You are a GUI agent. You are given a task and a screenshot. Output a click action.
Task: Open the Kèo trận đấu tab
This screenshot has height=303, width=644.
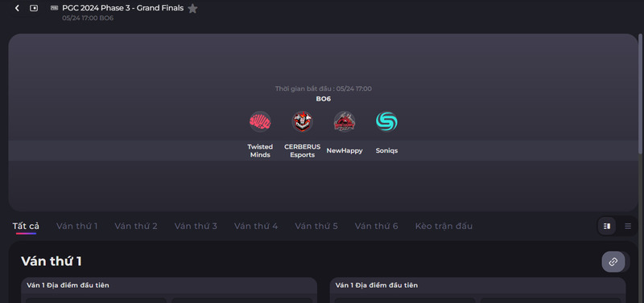coord(444,226)
